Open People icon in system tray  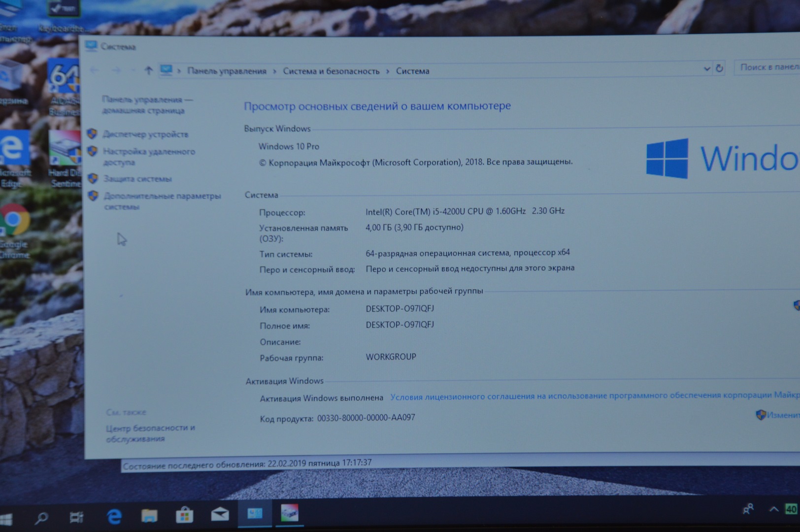748,508
